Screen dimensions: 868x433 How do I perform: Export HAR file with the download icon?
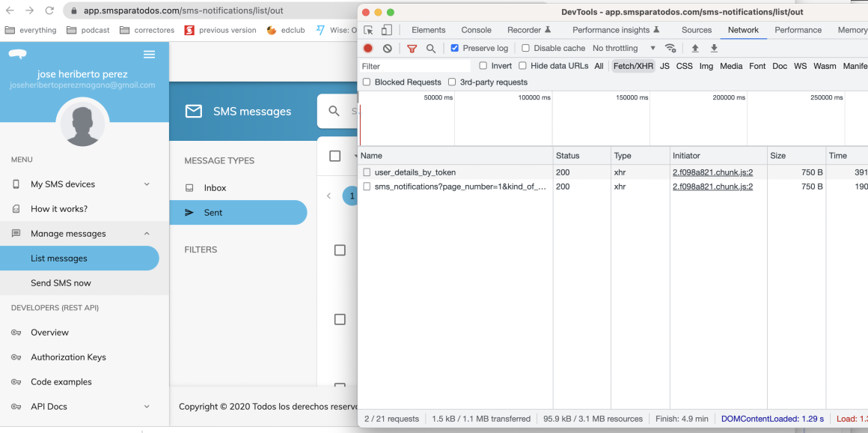click(x=713, y=48)
